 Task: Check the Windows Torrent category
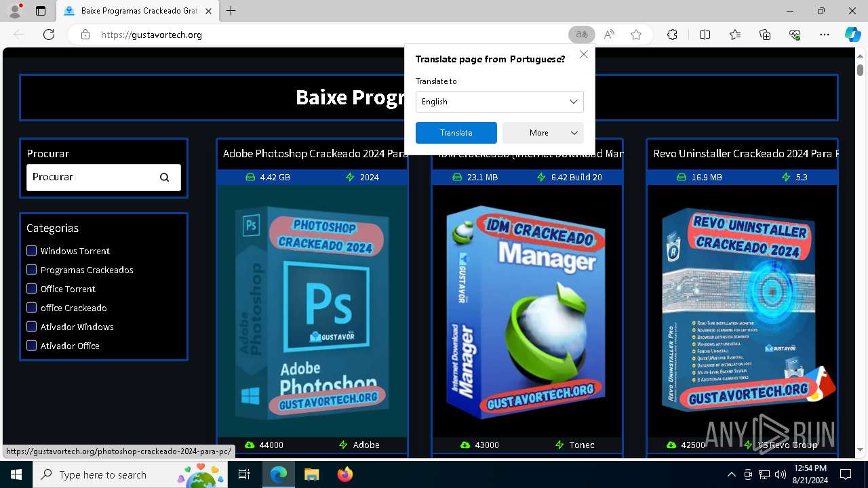click(31, 251)
